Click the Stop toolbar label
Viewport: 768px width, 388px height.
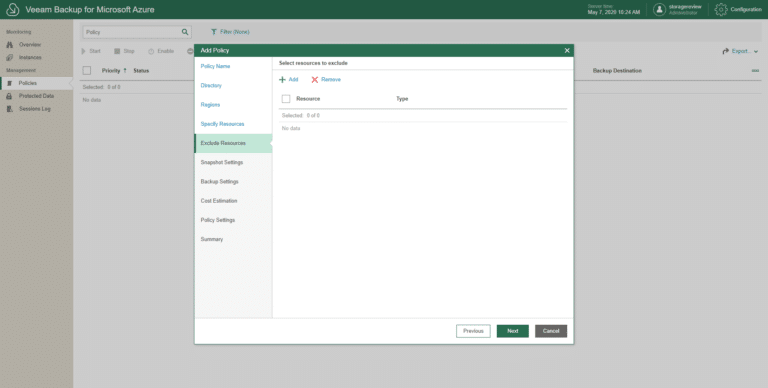tap(129, 51)
